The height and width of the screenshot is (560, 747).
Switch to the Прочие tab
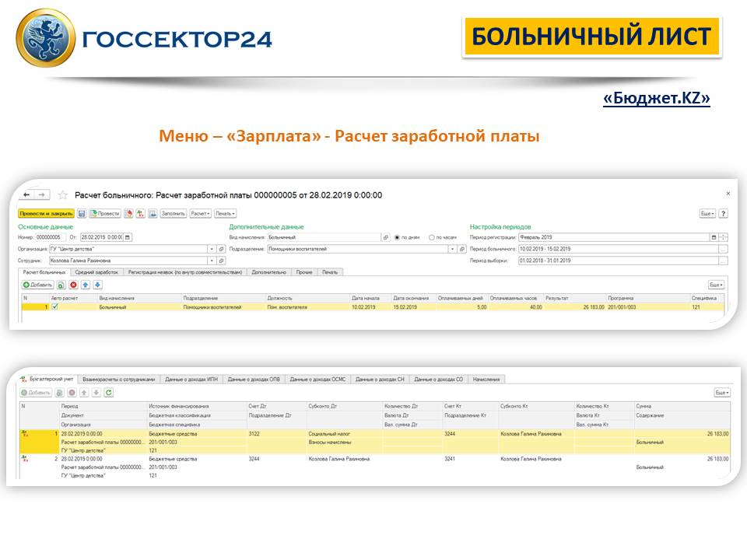[304, 272]
